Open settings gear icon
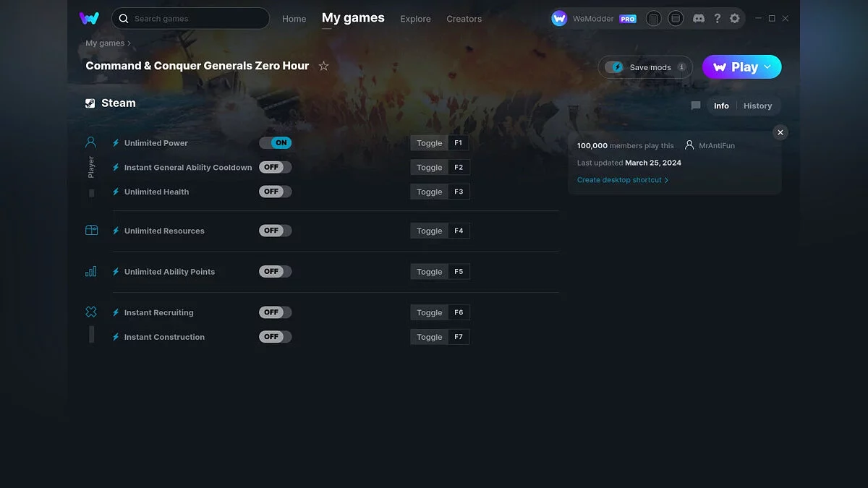868x488 pixels. tap(735, 19)
